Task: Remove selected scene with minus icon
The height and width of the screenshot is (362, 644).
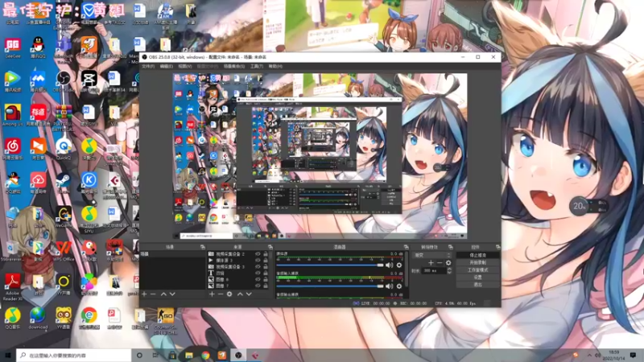Action: click(153, 294)
